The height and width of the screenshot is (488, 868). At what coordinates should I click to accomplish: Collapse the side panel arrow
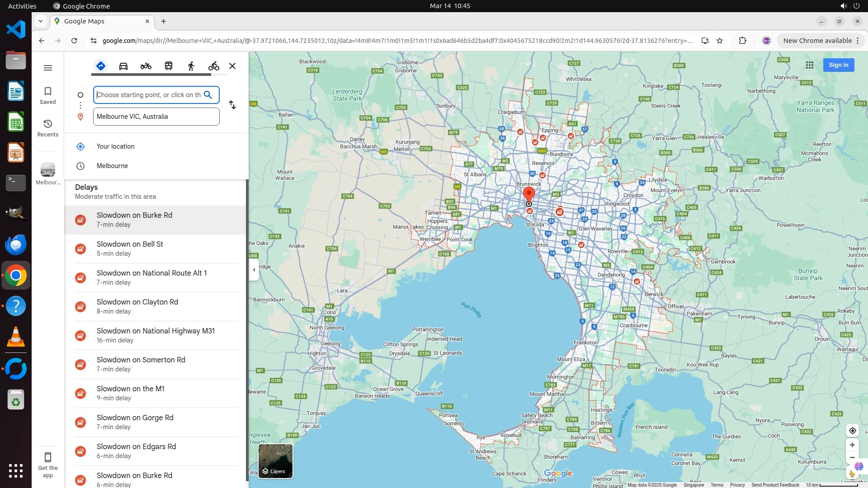pos(254,270)
